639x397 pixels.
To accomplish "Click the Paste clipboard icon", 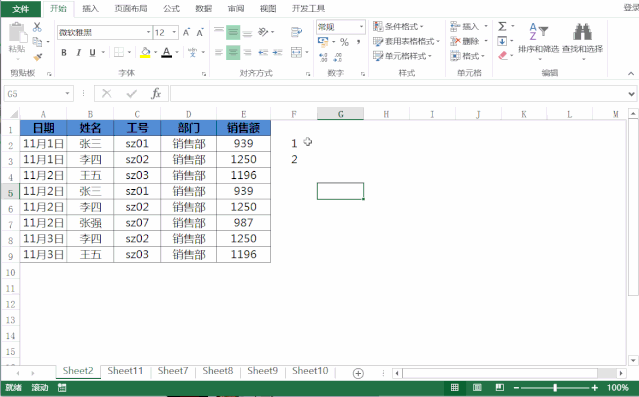I will [17, 33].
